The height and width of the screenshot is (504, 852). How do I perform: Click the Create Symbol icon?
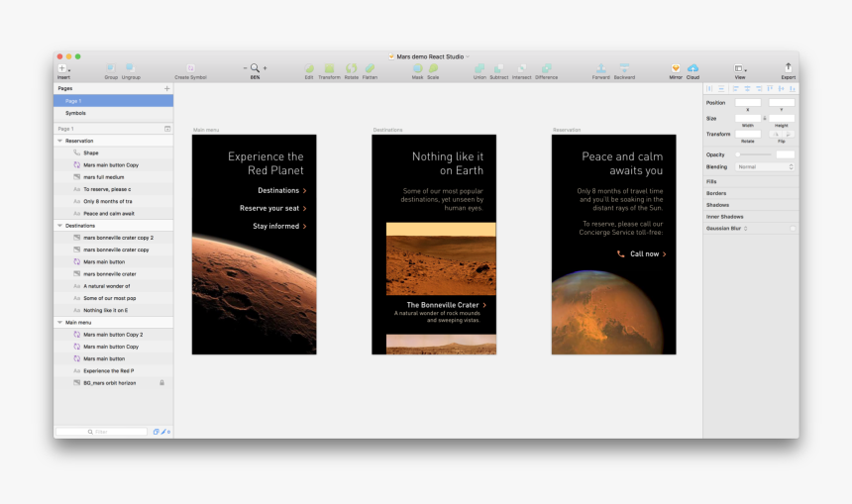coord(191,68)
